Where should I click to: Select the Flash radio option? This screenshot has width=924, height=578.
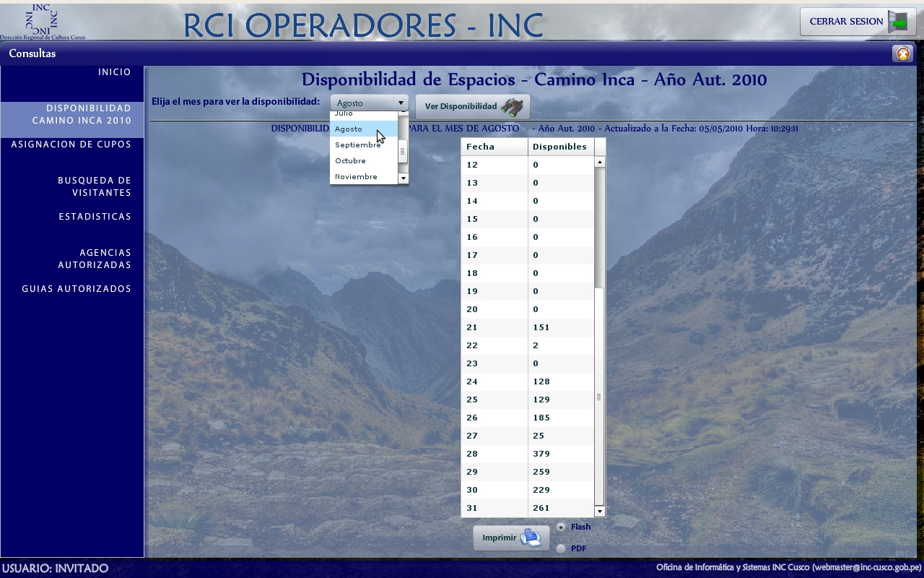[561, 527]
